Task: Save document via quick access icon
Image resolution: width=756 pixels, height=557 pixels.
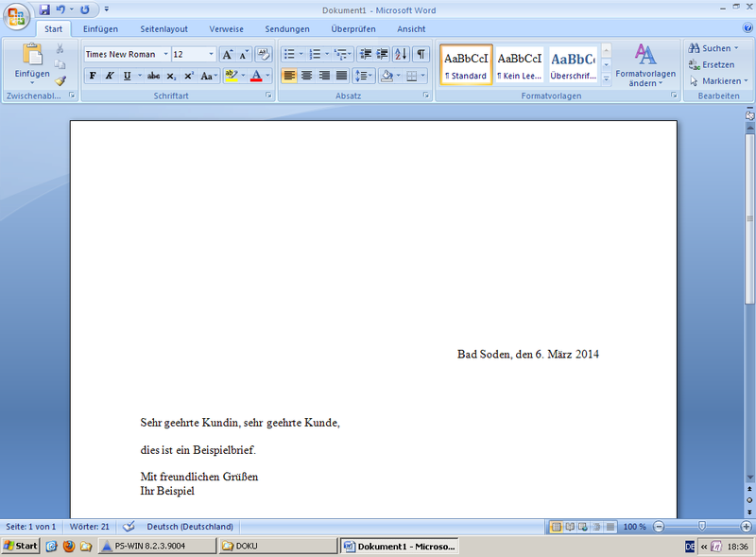Action: 44,9
